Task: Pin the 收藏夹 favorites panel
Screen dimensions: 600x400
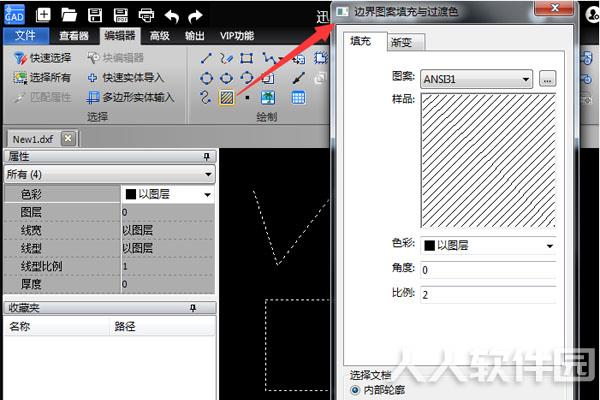Action: coord(193,308)
